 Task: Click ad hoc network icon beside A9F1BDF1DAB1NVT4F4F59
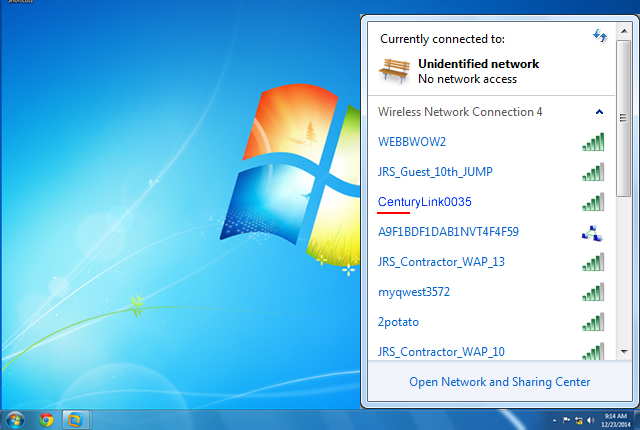click(x=592, y=233)
